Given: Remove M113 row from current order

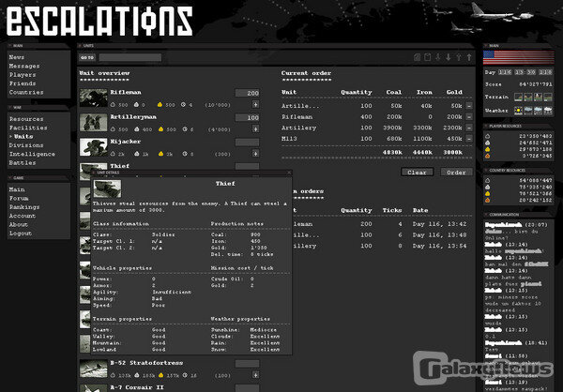Looking at the screenshot, I should click(x=469, y=139).
